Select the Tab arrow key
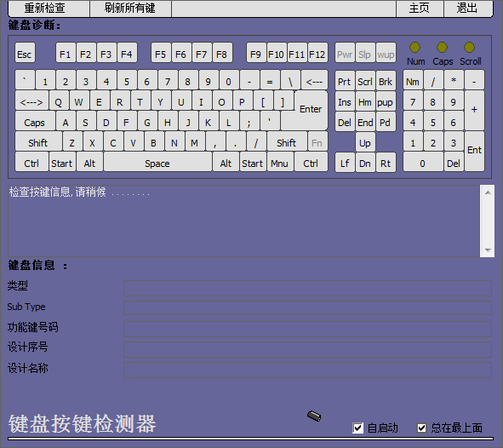 click(31, 101)
